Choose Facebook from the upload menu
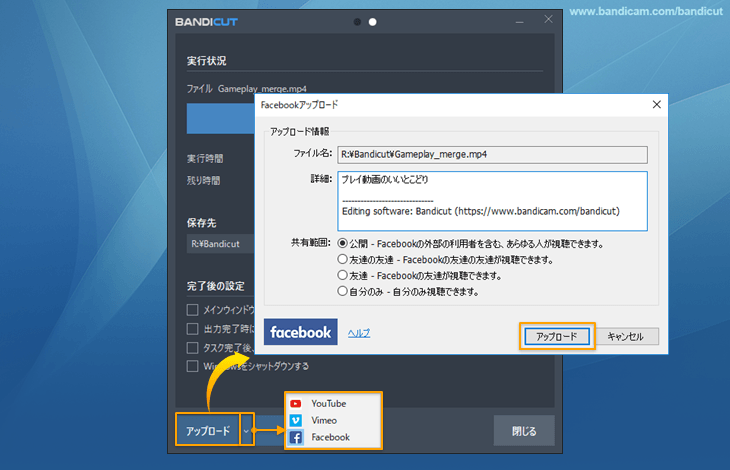The width and height of the screenshot is (730, 470). coord(331,437)
